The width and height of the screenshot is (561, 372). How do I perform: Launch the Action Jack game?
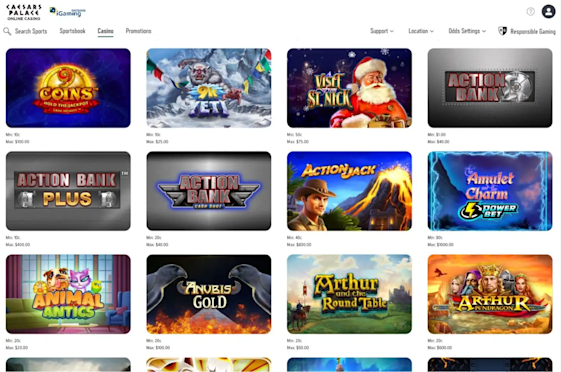coord(349,191)
